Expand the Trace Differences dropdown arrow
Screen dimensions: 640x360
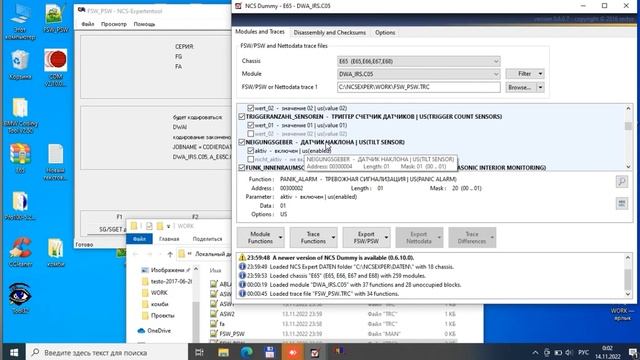pos(492,238)
